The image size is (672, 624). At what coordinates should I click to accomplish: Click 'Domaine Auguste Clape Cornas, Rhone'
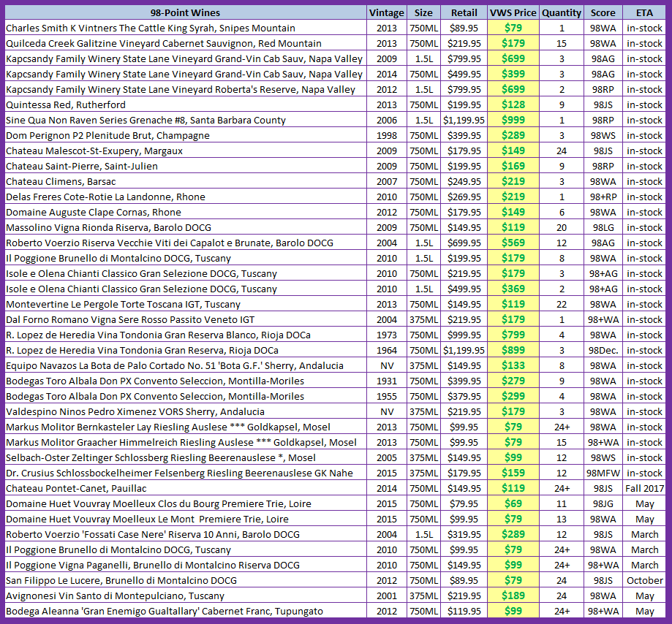pyautogui.click(x=94, y=213)
